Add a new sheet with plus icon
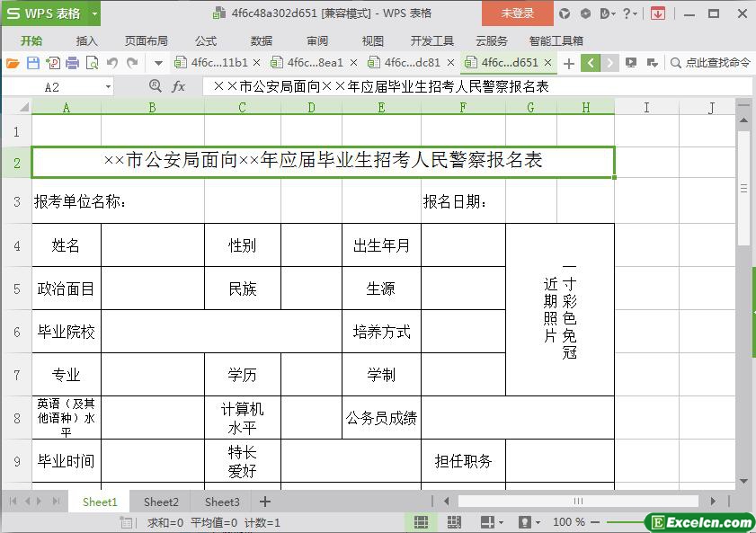Viewport: 756px width, 533px height. pyautogui.click(x=264, y=502)
